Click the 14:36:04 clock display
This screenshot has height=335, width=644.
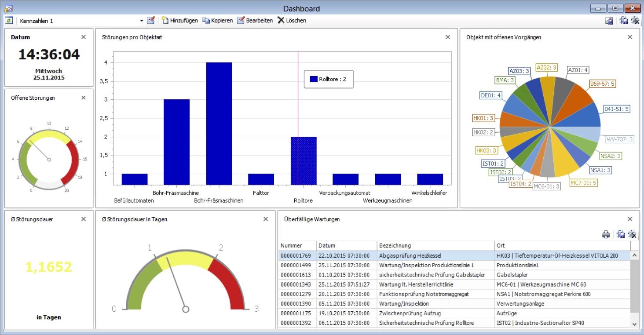pyautogui.click(x=49, y=55)
